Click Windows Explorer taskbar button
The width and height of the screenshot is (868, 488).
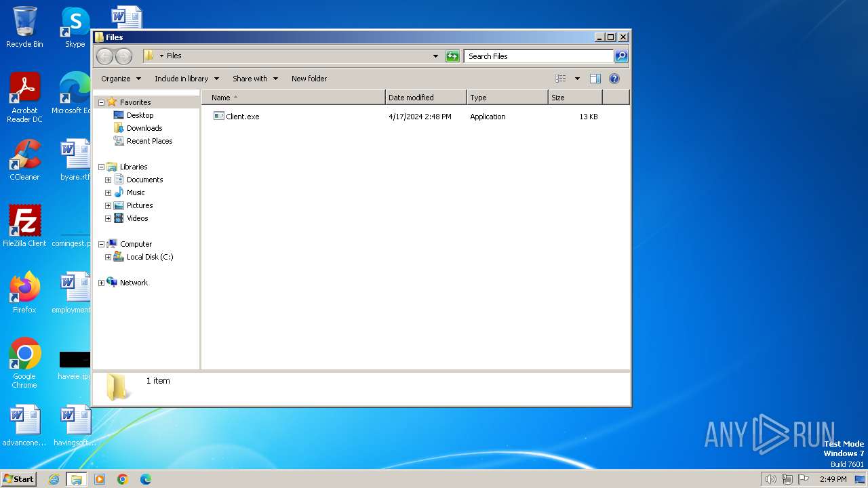(x=76, y=479)
